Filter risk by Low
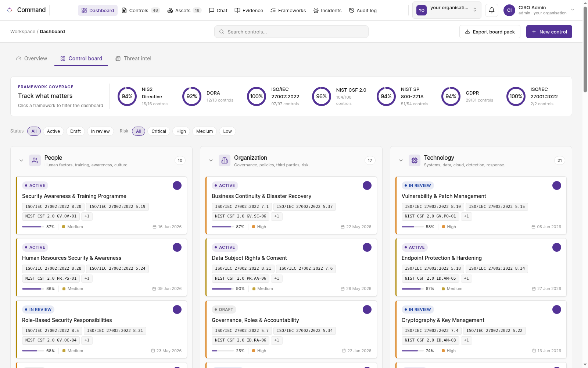This screenshot has height=368, width=588. [x=227, y=131]
